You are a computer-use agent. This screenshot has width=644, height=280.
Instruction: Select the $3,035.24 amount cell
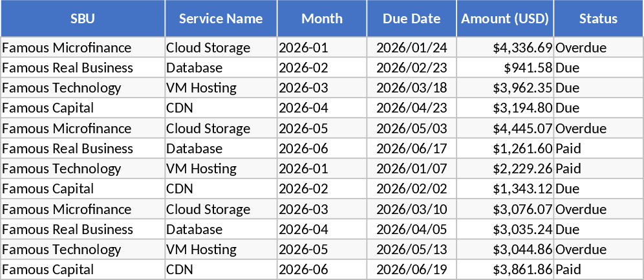click(505, 230)
